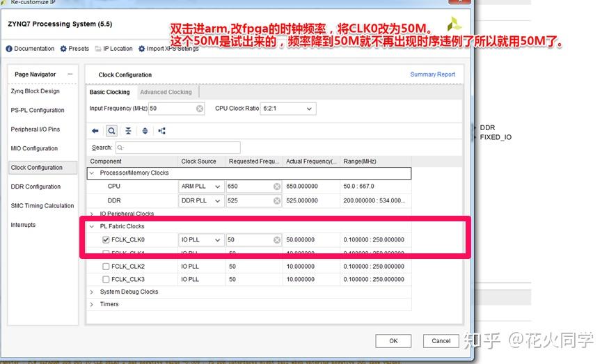Enable the FCLK_CLK3 checkbox
609x364 pixels.
(x=106, y=279)
